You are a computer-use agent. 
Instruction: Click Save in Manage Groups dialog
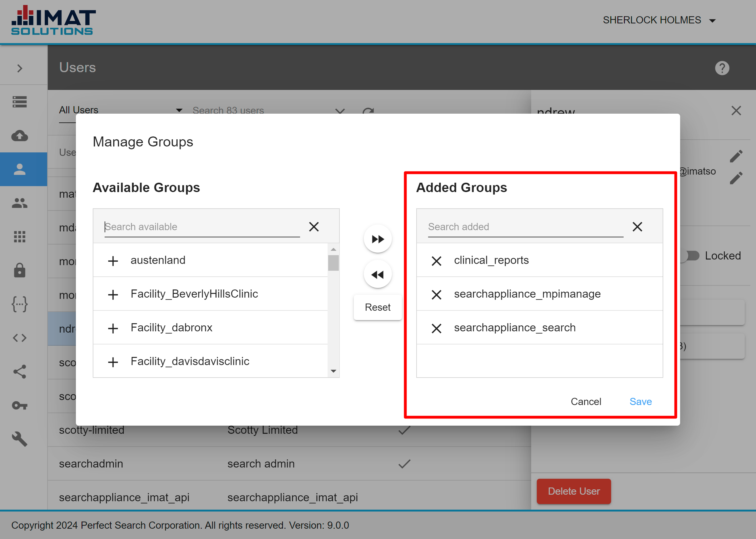(x=640, y=402)
